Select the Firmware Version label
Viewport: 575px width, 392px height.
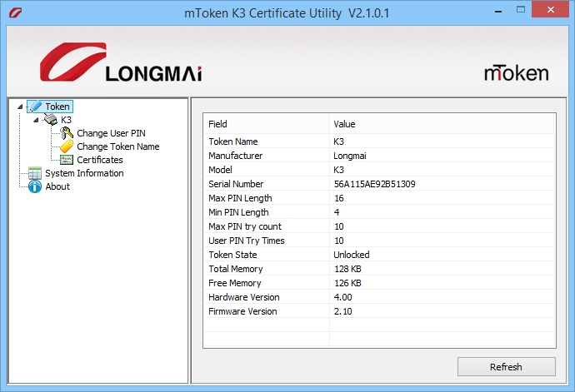click(x=242, y=311)
